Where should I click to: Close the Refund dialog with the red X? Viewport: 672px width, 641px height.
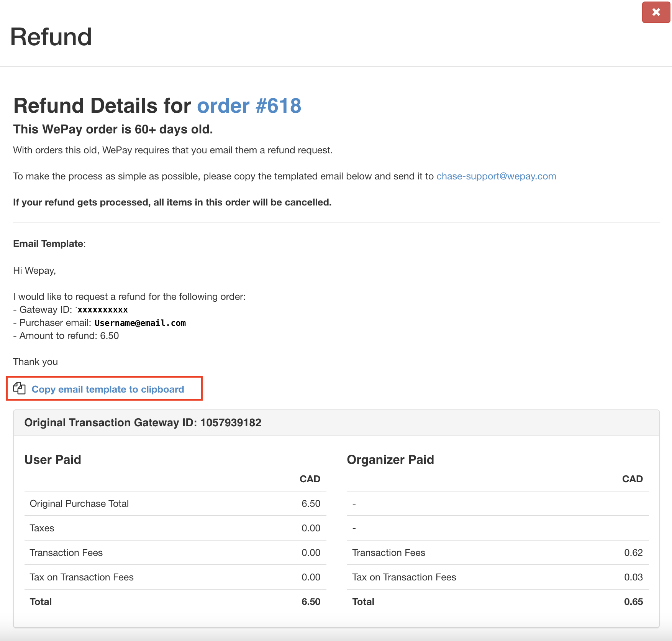point(656,12)
